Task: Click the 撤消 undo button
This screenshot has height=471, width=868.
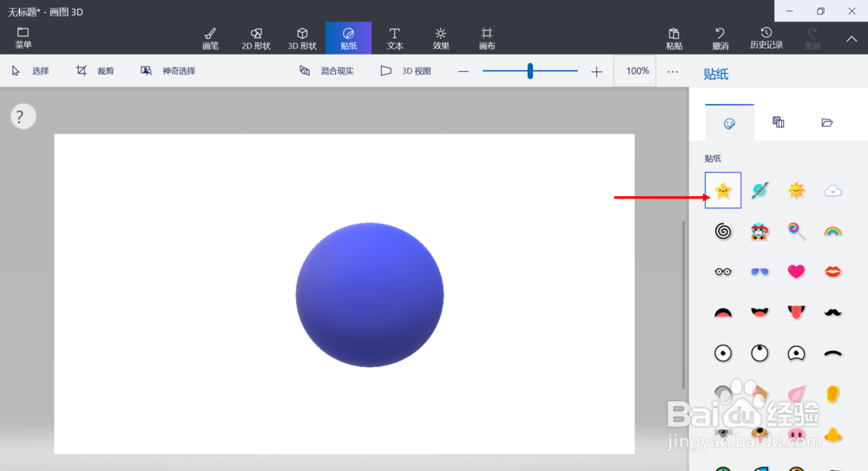Action: click(x=720, y=38)
